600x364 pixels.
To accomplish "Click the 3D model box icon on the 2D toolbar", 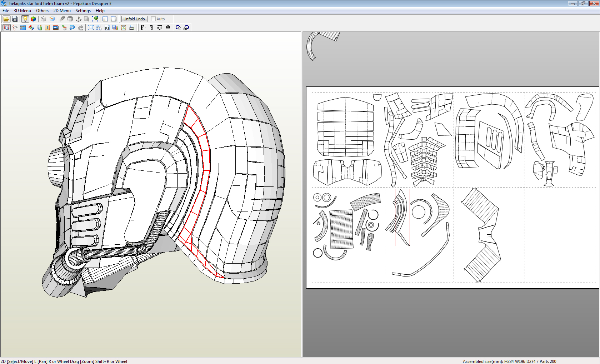I will tap(64, 28).
